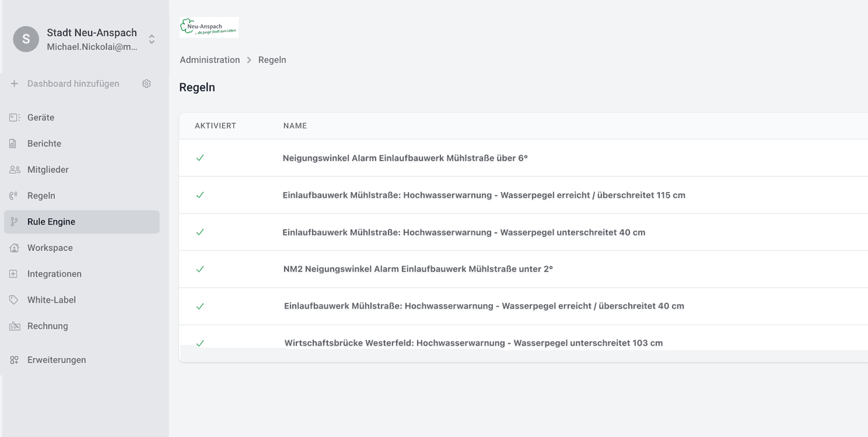Open dashboard settings gear icon
Viewport: 868px width, 437px height.
pos(146,83)
